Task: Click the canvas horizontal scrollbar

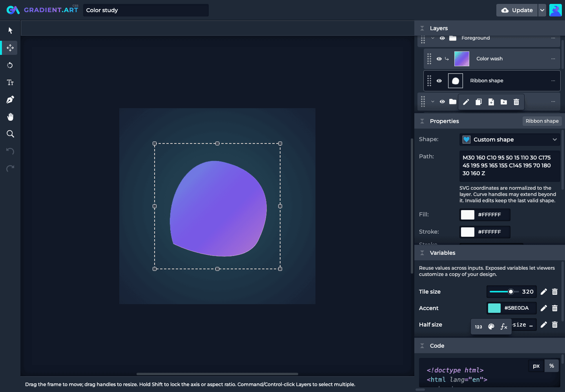Action: pyautogui.click(x=217, y=374)
